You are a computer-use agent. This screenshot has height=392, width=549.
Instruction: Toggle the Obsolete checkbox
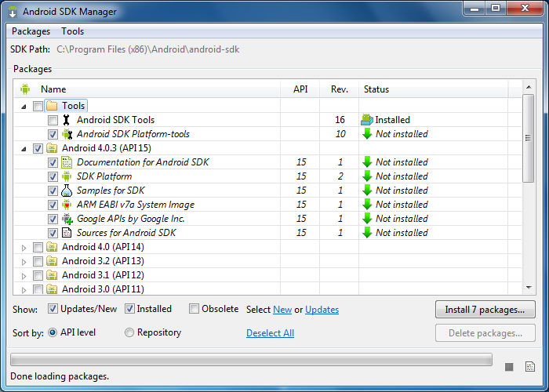[195, 309]
